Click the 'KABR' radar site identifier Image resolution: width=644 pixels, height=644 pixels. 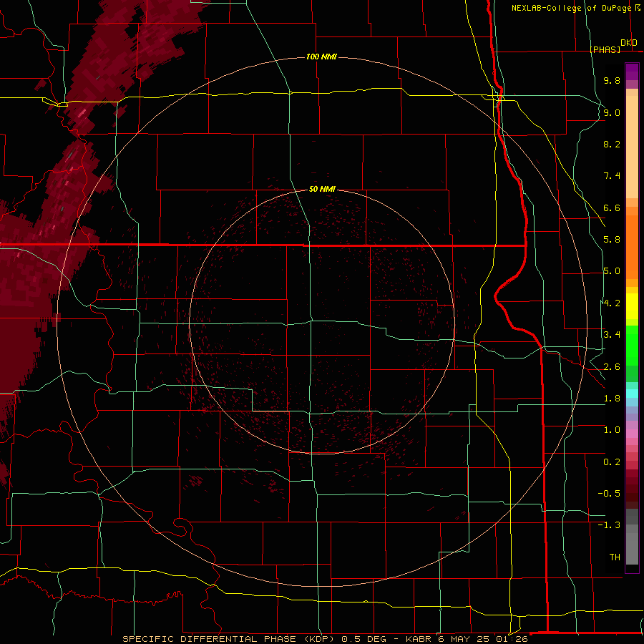tap(418, 639)
